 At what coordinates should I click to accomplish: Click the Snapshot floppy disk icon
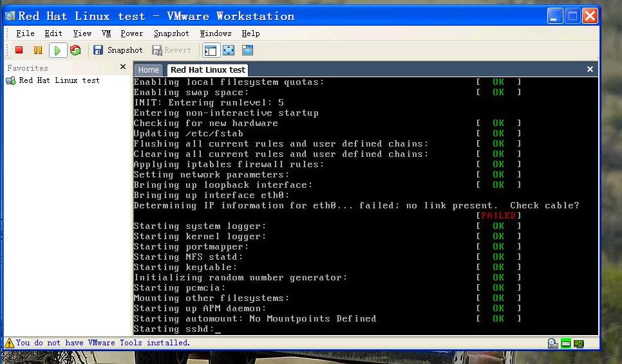98,50
